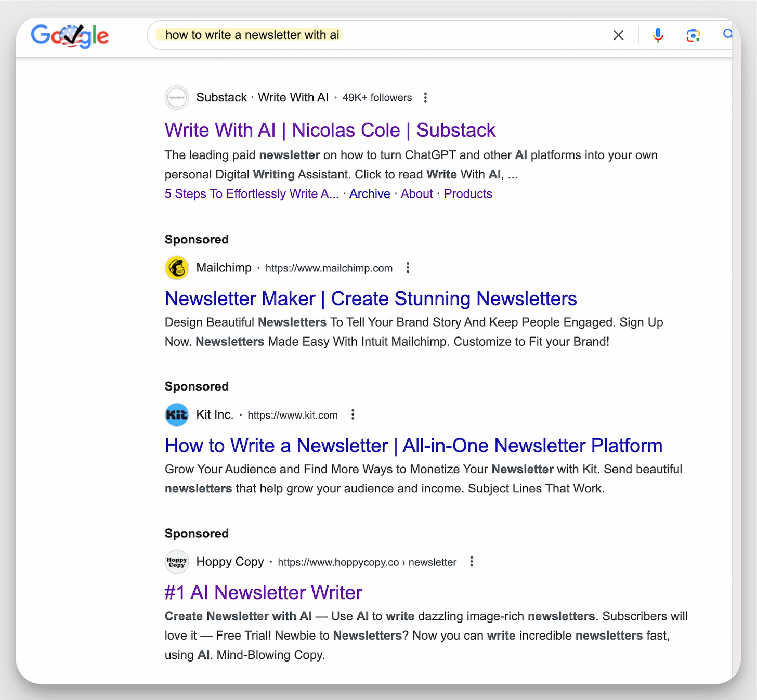This screenshot has height=700, width=757.
Task: Open more options for Kit Inc. ad
Action: tap(353, 415)
